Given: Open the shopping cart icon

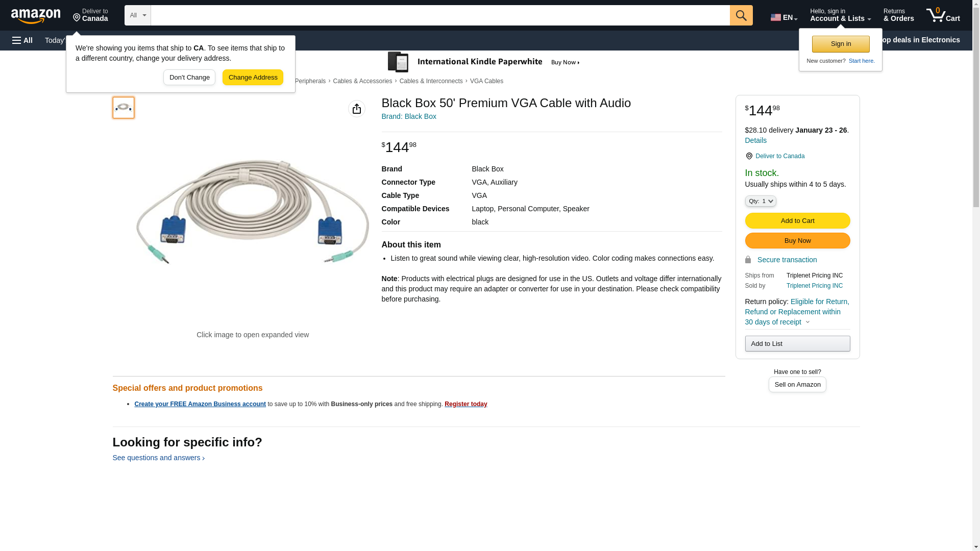Looking at the screenshot, I should coord(943,15).
